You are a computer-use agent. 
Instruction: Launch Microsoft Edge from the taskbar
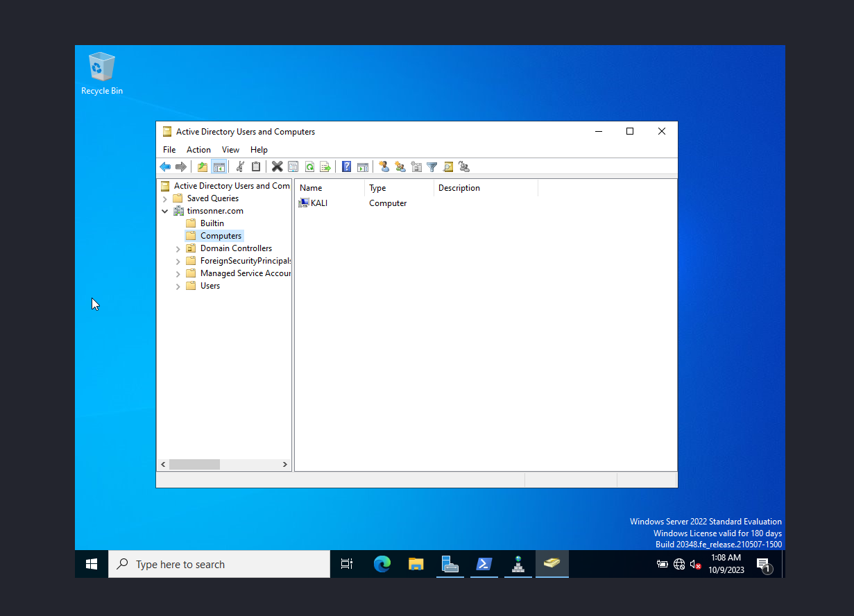[x=382, y=565]
